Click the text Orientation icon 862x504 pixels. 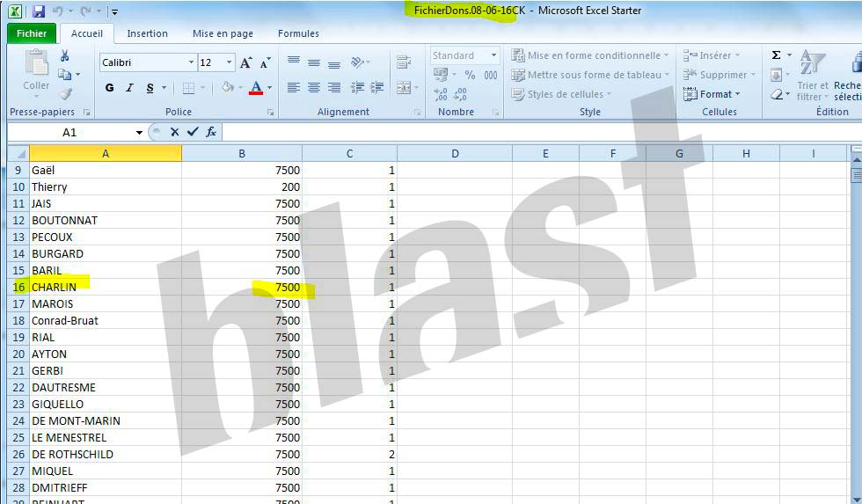358,62
